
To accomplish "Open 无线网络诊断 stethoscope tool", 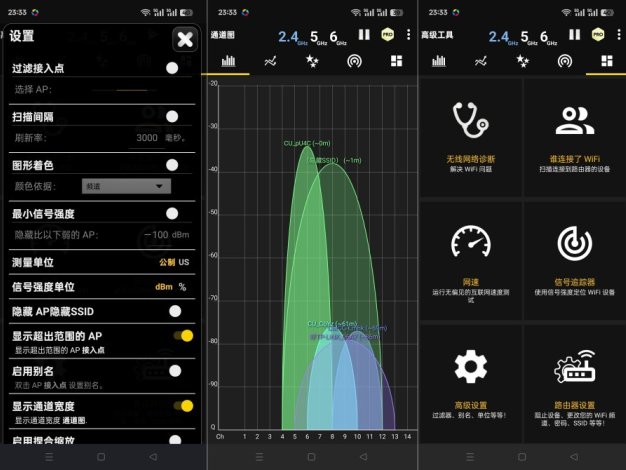I will [471, 137].
